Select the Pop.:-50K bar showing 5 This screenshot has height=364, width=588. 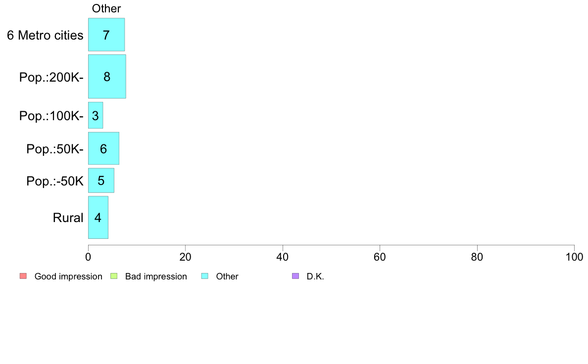[x=101, y=181]
